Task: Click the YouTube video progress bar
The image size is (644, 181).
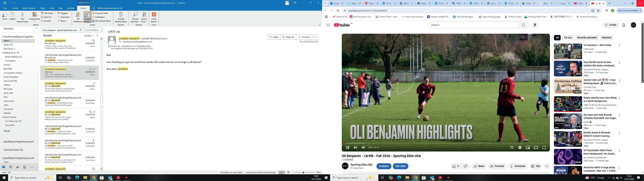Action: coord(445,143)
